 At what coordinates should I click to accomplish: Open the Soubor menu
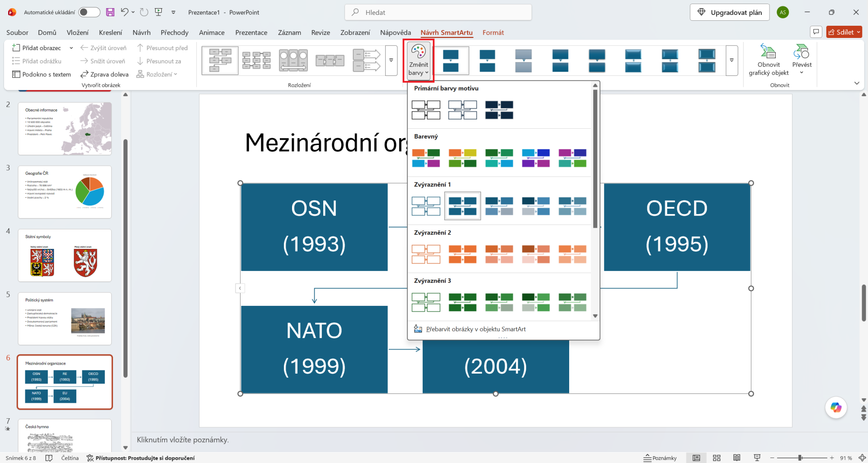point(17,33)
